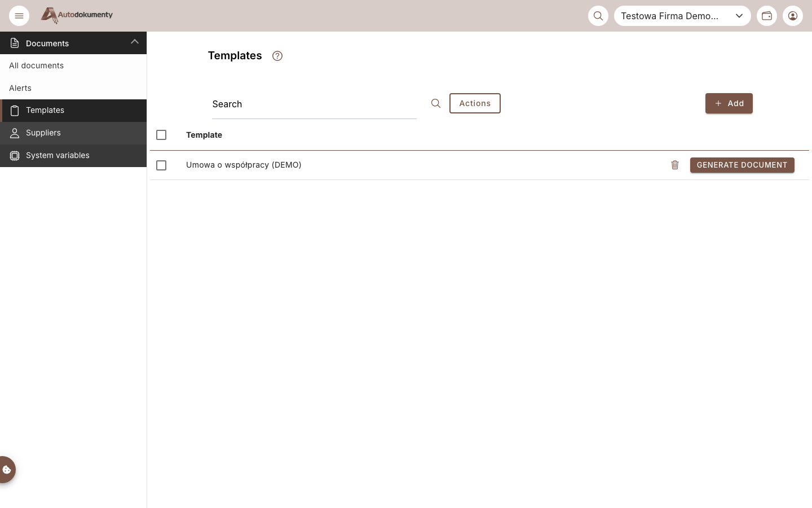
Task: Select Templates in the sidebar
Action: click(73, 111)
